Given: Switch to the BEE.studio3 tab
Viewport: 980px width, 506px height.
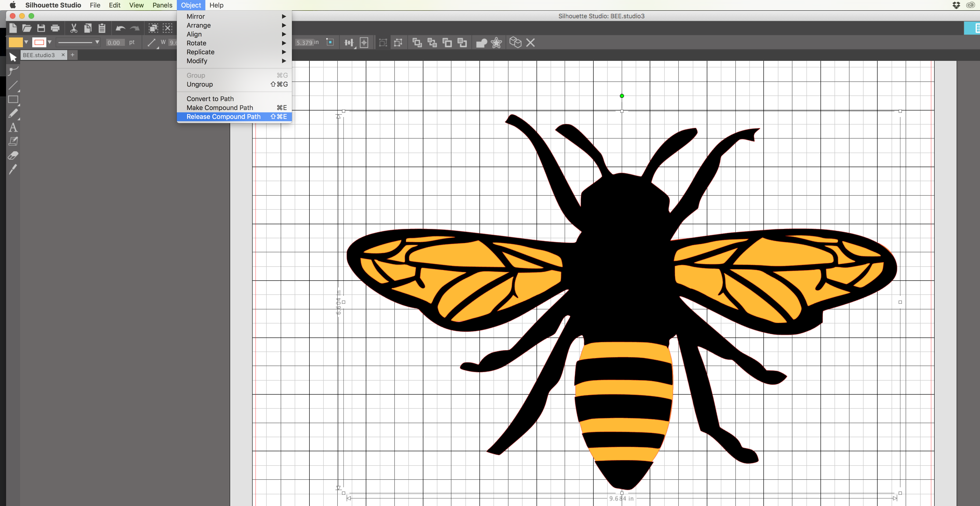Looking at the screenshot, I should point(39,55).
